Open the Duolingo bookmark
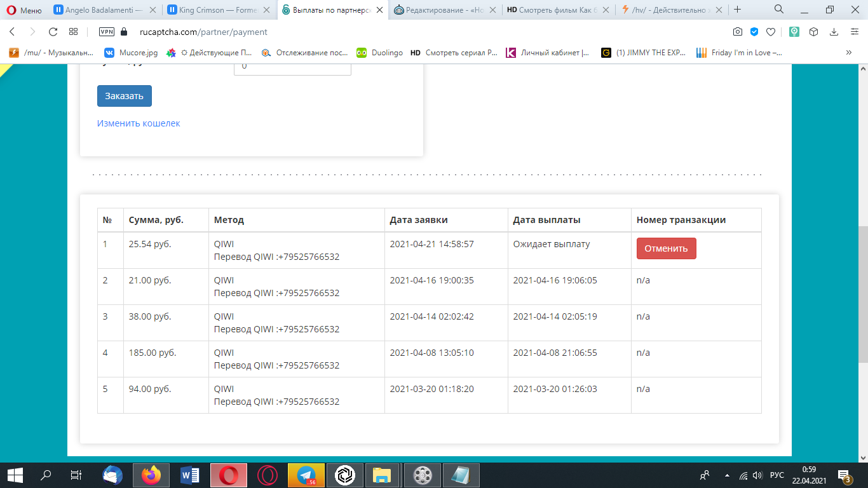 [379, 53]
